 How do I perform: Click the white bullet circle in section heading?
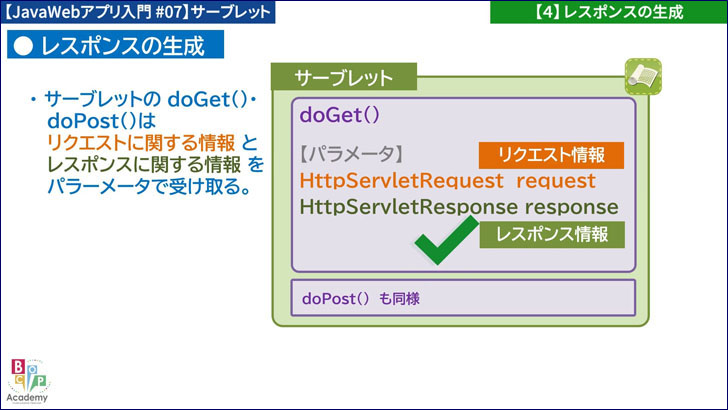[25, 45]
